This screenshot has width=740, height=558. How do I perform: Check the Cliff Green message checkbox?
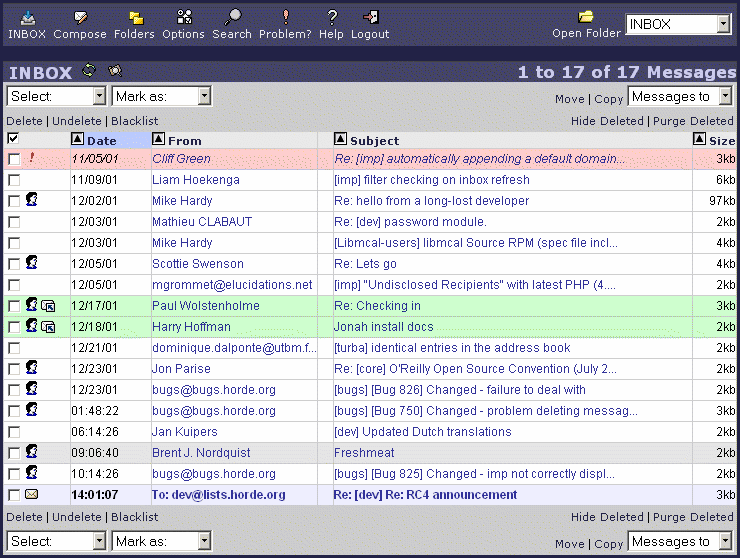click(x=14, y=159)
